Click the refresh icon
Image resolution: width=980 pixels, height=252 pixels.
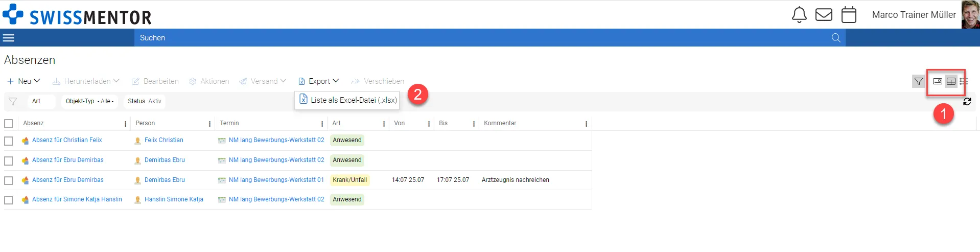point(967,101)
